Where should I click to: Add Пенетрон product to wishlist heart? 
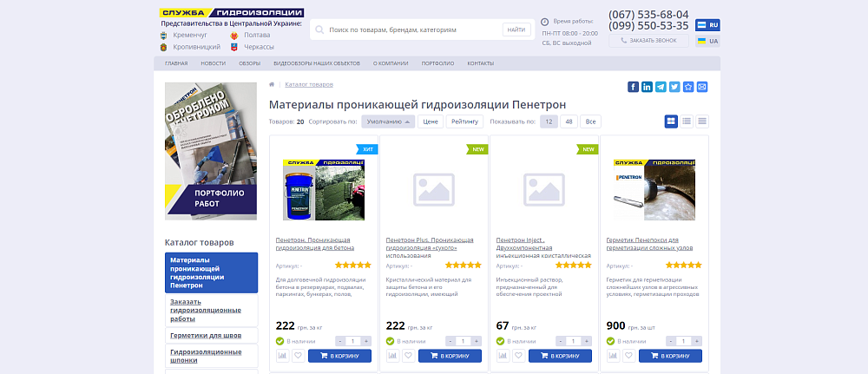(x=298, y=356)
